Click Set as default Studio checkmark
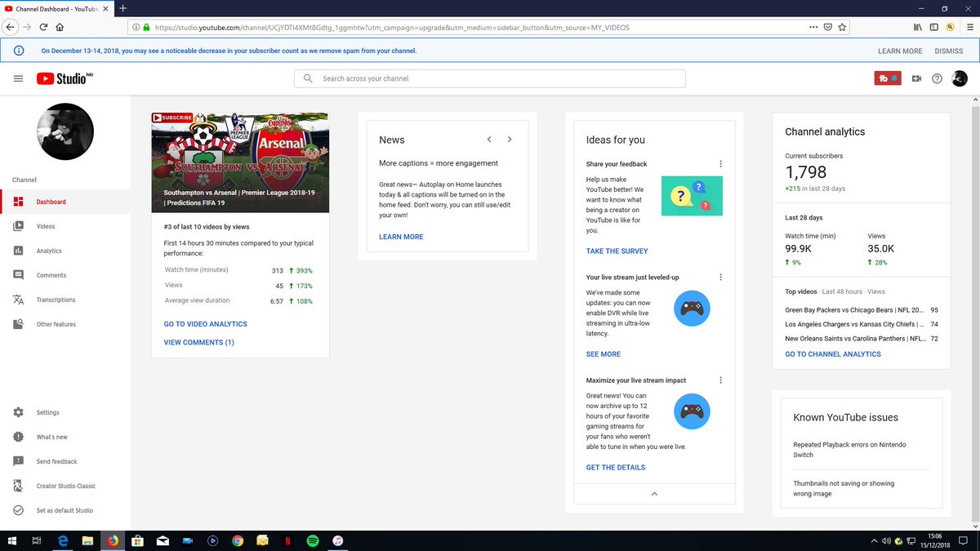The height and width of the screenshot is (551, 980). (18, 510)
